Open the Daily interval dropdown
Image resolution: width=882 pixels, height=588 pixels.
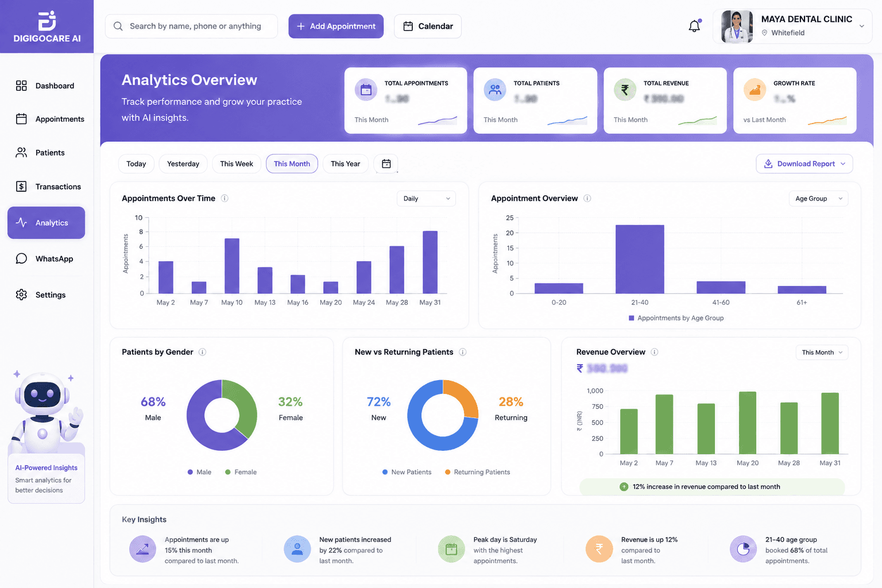tap(426, 199)
